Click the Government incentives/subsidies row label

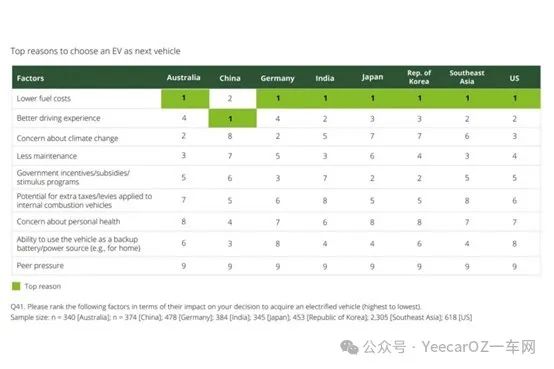pos(73,177)
